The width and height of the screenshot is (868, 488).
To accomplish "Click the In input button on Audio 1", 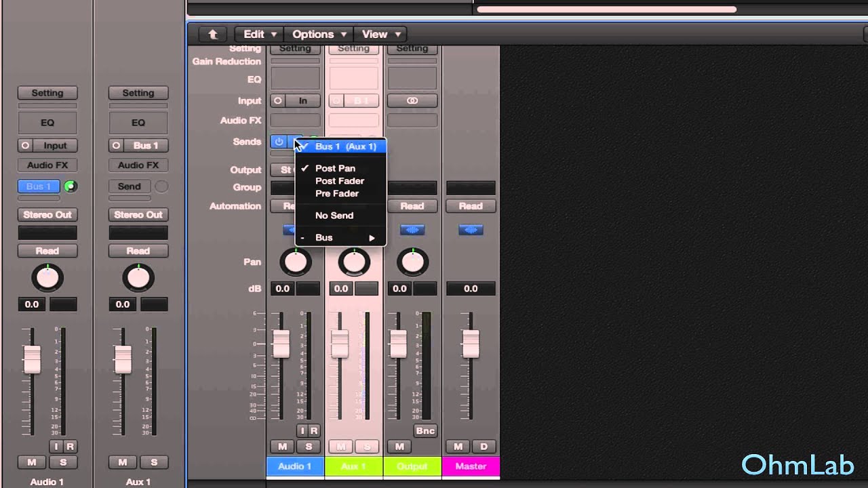I will tap(302, 100).
